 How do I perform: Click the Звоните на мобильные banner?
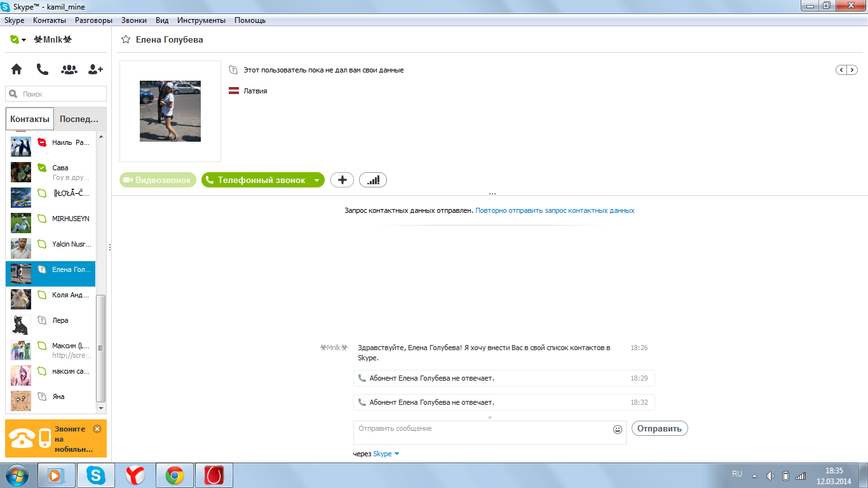(56, 438)
